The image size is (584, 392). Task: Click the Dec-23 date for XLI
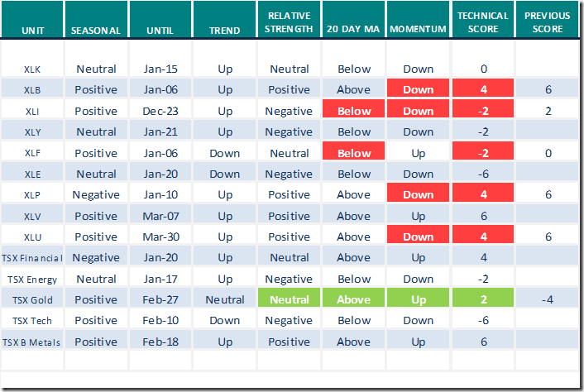[160, 111]
